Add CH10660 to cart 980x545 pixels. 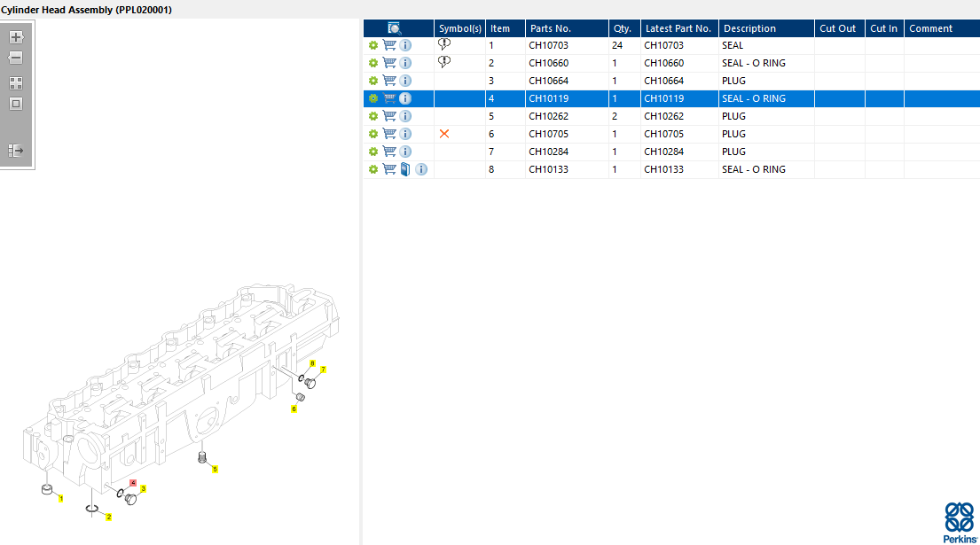click(389, 62)
